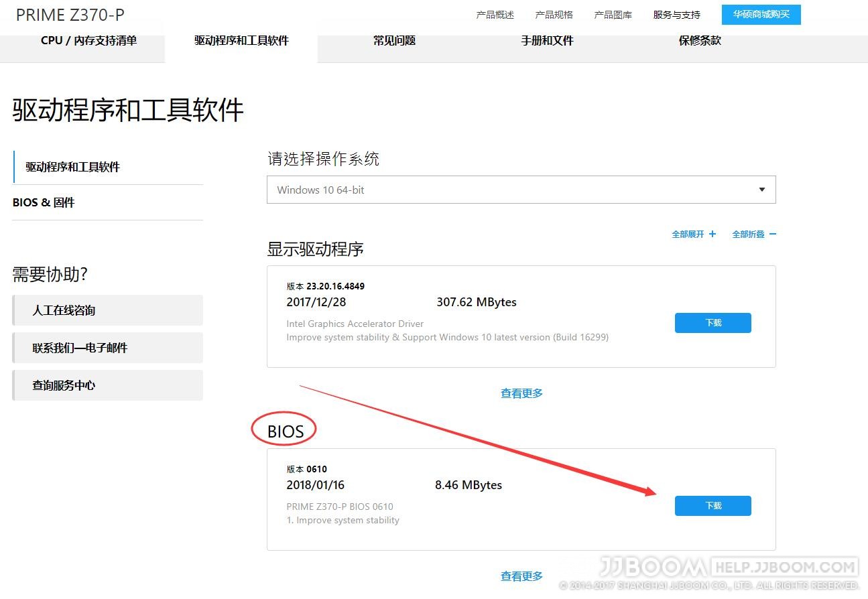Image resolution: width=868 pixels, height=599 pixels.
Task: Click 联系我们—电子邮件 in the sidebar
Action: pyautogui.click(x=107, y=348)
